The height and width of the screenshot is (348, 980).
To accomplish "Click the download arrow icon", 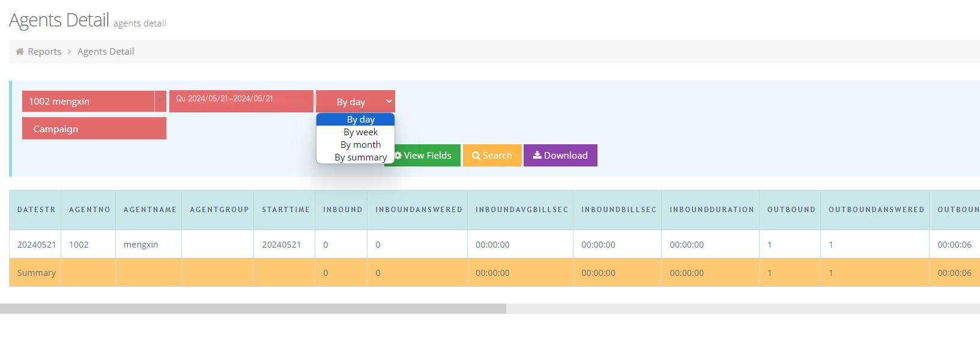I will point(537,155).
